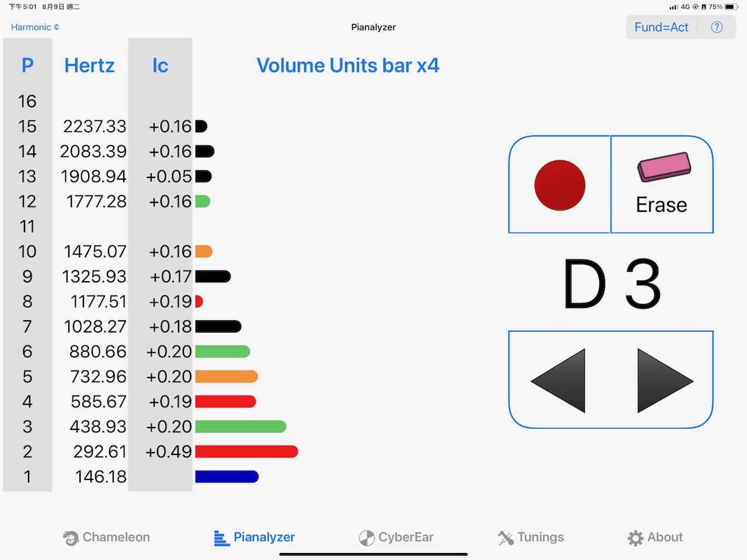Open help via question mark icon
Screen dimensions: 747x560
pyautogui.click(x=717, y=27)
